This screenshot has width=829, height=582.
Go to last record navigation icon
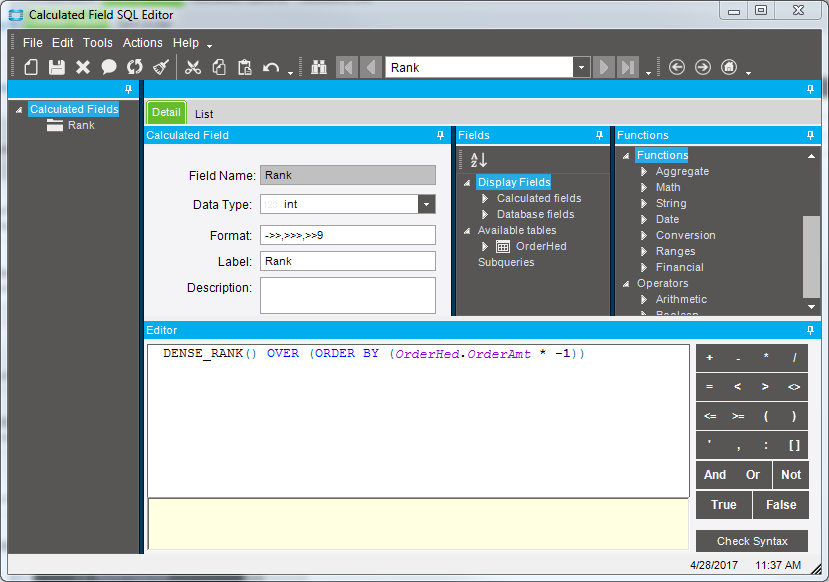tap(628, 67)
